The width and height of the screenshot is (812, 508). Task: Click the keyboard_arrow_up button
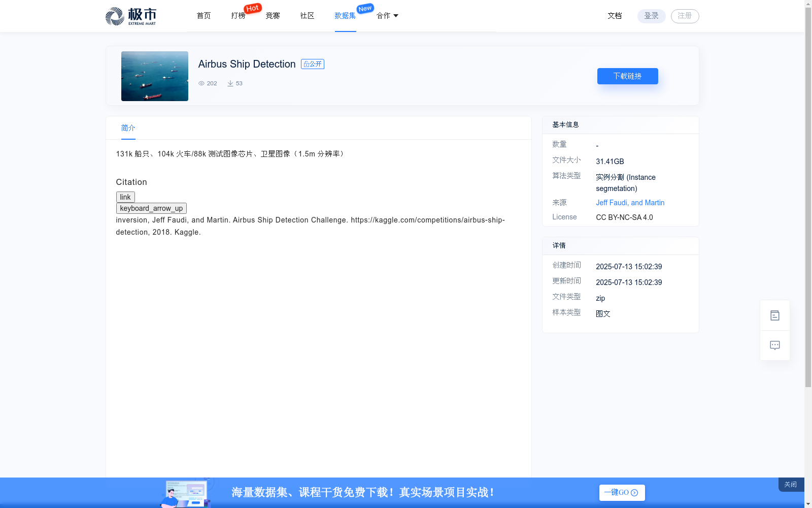click(151, 208)
